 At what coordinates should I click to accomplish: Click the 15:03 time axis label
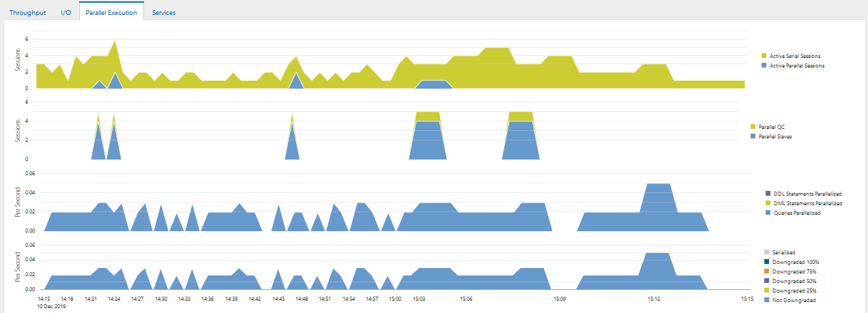(419, 299)
